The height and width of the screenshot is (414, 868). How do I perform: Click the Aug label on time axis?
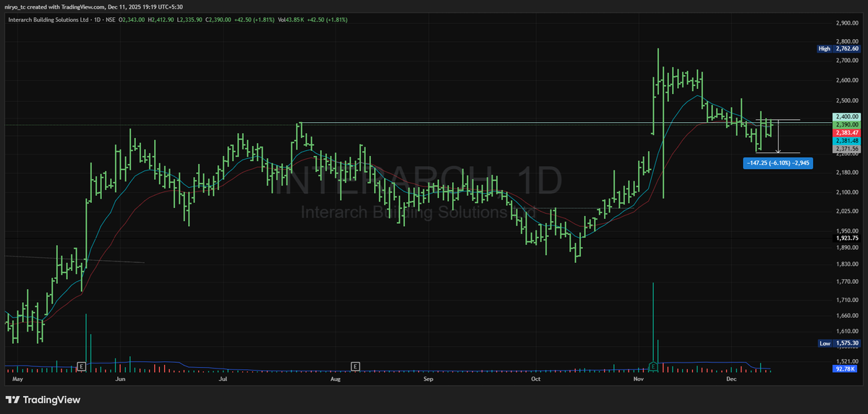[x=335, y=378]
